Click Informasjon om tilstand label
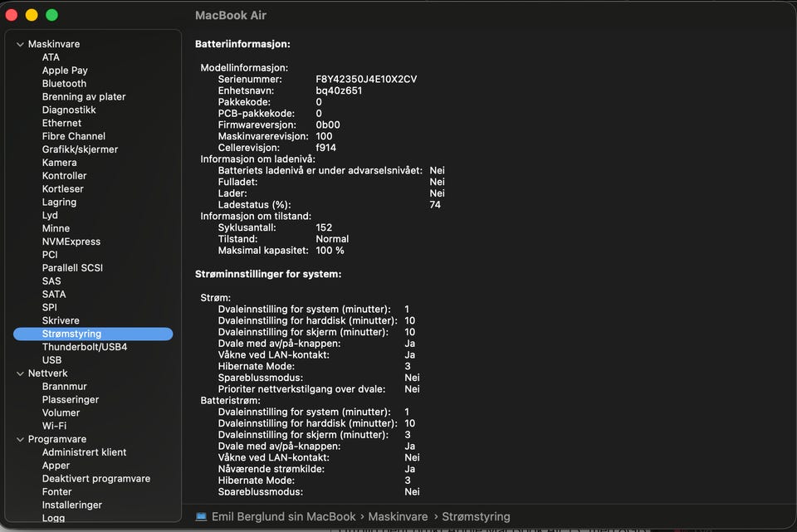797x532 pixels. [x=256, y=217]
